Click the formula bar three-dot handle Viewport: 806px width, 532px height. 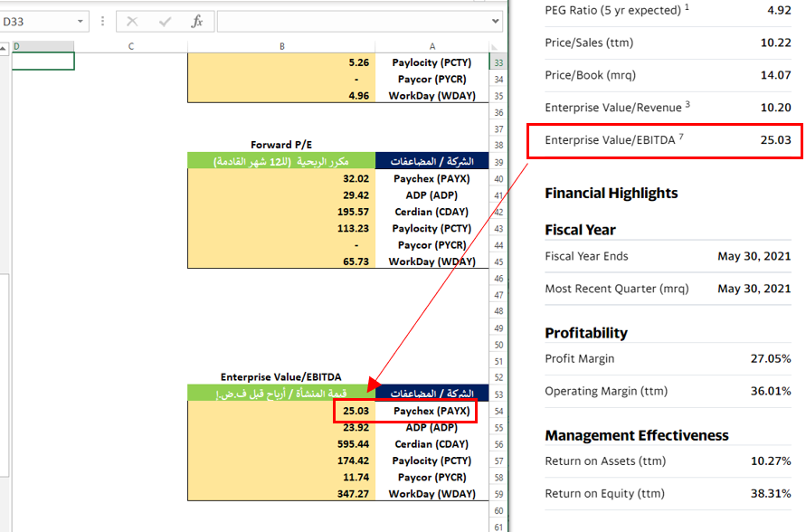(x=103, y=21)
